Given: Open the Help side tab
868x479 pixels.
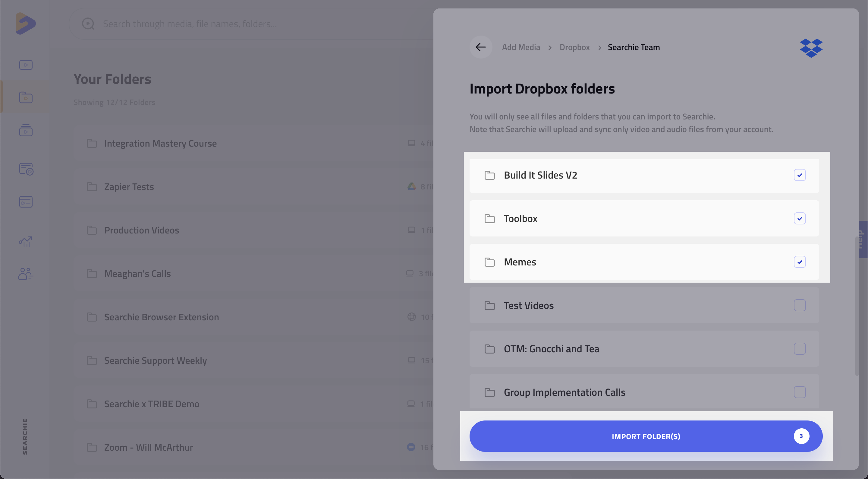Looking at the screenshot, I should (x=863, y=239).
